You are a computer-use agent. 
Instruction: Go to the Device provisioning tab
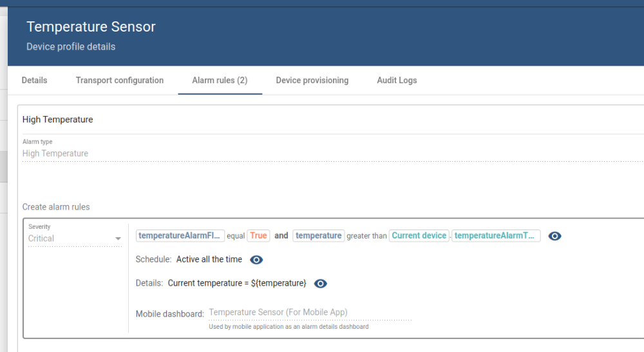(x=312, y=81)
